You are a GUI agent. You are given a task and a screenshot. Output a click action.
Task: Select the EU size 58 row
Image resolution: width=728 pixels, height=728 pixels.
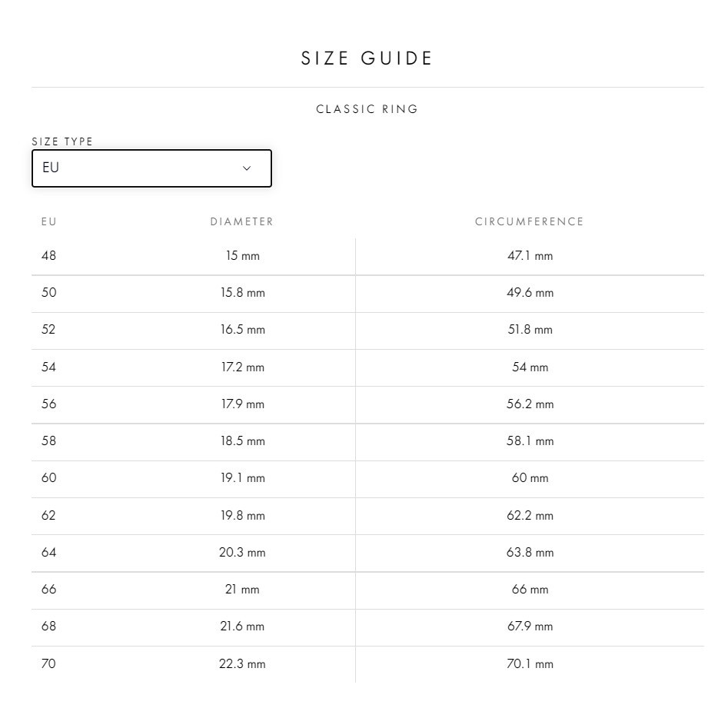(367, 442)
